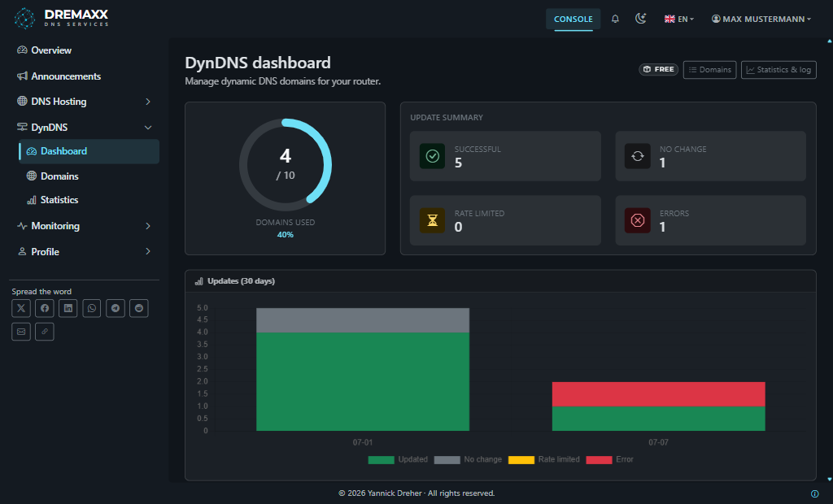Copy the share link icon

pyautogui.click(x=45, y=332)
